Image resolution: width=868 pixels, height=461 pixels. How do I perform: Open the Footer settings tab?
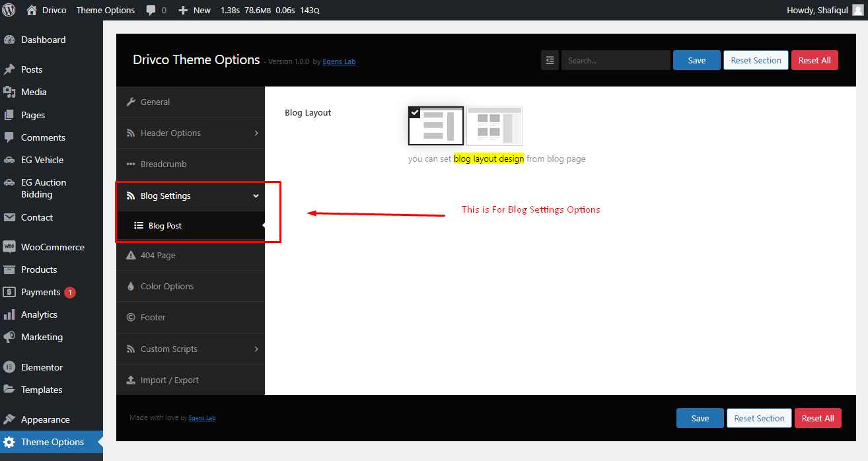coord(190,317)
